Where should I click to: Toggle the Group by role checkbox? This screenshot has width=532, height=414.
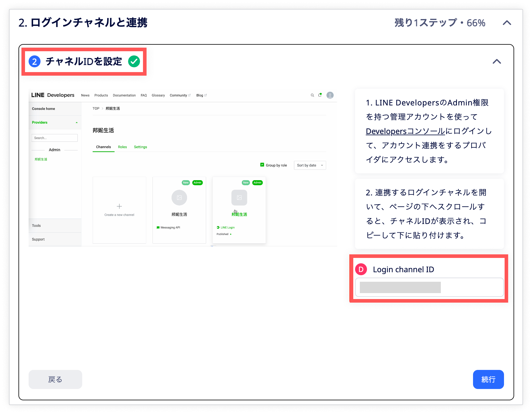262,165
